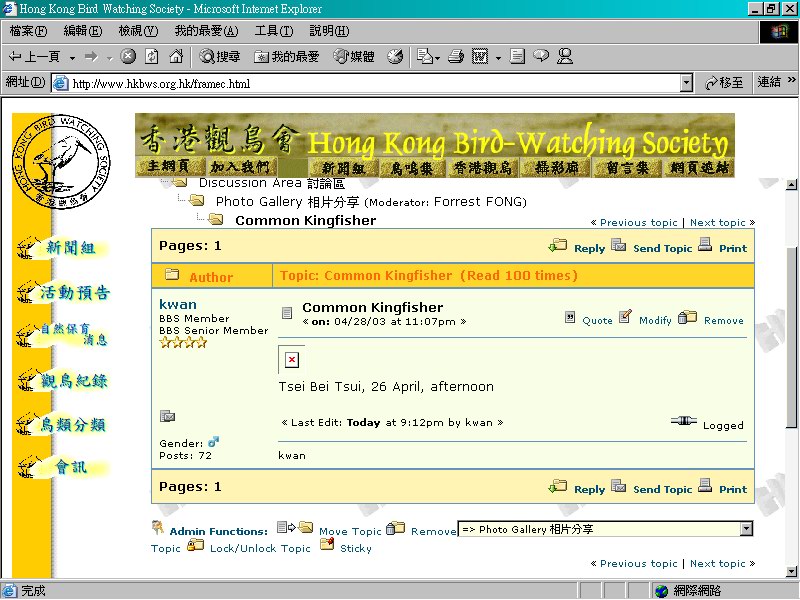
Task: Click the Hong Kong Bird Watching Society logo
Action: [61, 160]
